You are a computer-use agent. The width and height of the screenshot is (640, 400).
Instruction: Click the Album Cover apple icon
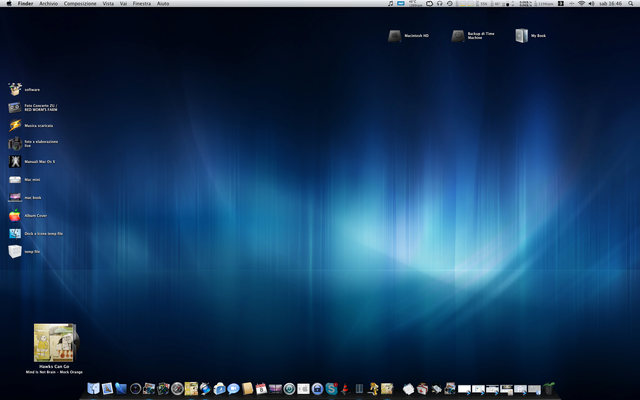point(15,215)
